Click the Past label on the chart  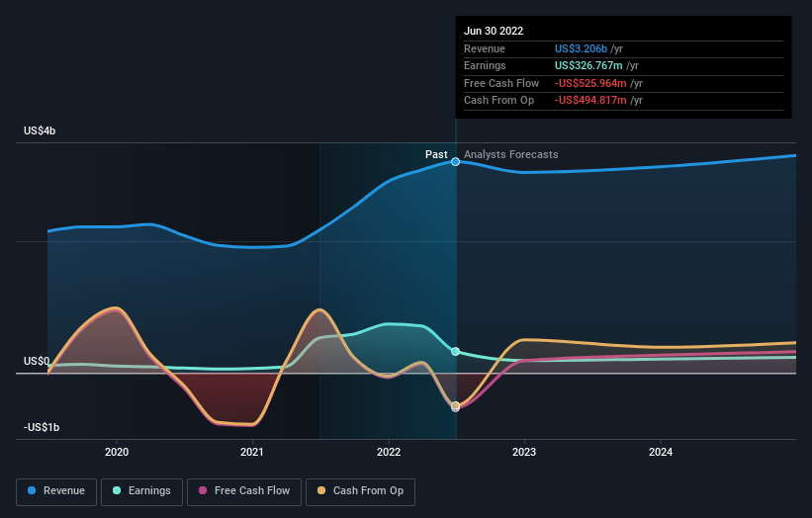pos(436,155)
